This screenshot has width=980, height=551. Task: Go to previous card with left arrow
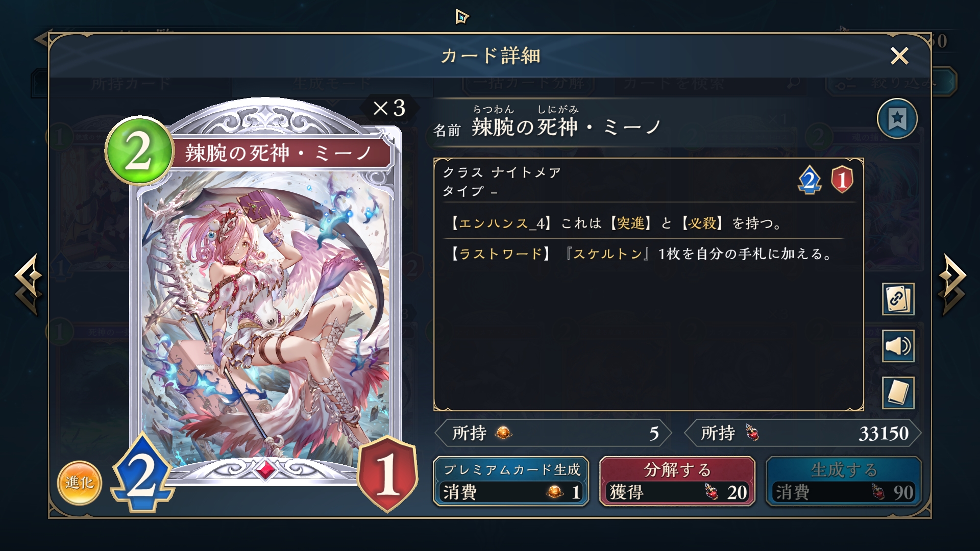tap(29, 284)
